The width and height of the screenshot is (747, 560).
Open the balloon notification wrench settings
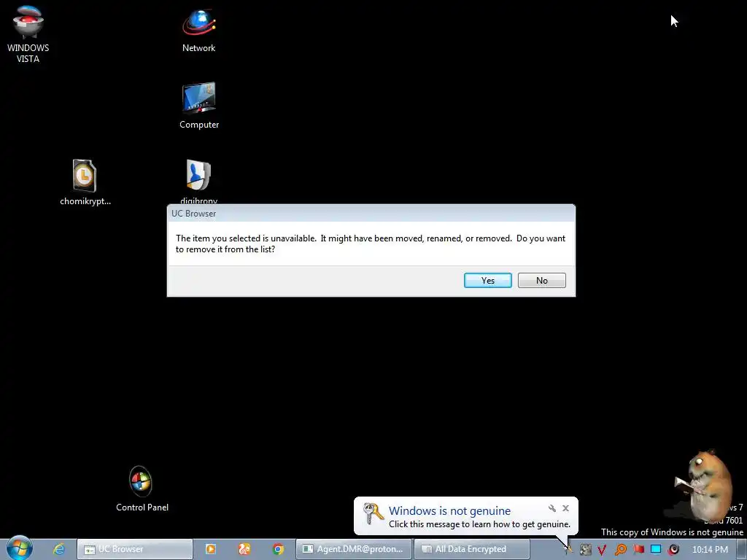(552, 508)
